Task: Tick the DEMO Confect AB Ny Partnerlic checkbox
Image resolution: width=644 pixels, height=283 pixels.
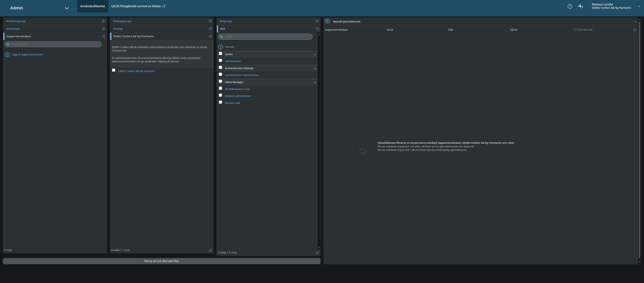Action: 114,70
